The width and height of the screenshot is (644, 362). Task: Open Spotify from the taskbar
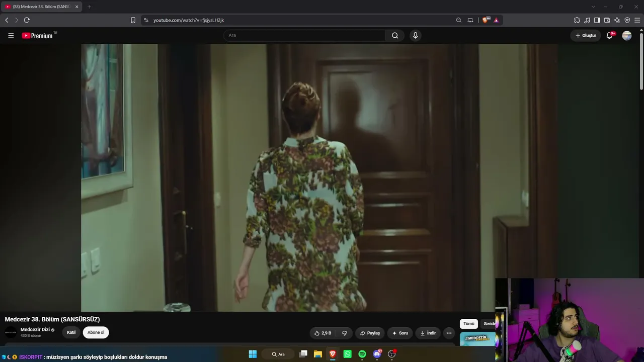[x=362, y=354]
